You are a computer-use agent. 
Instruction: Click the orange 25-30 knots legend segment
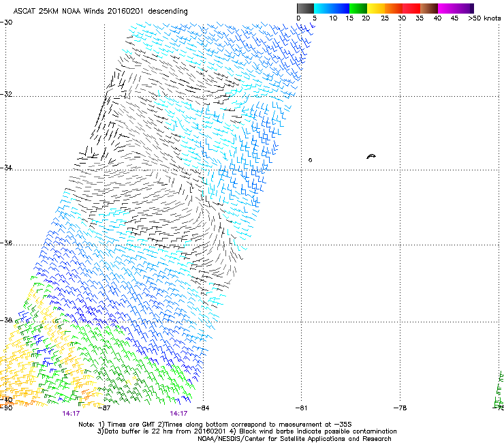point(394,8)
